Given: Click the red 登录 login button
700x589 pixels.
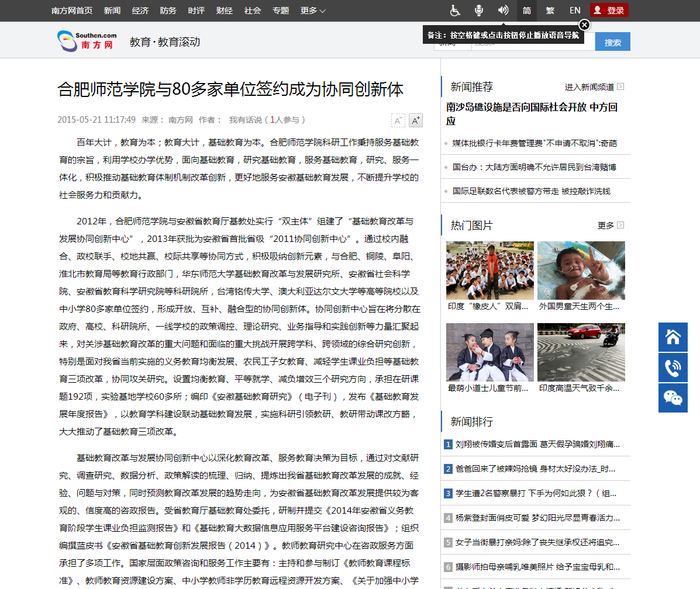Looking at the screenshot, I should tap(609, 11).
